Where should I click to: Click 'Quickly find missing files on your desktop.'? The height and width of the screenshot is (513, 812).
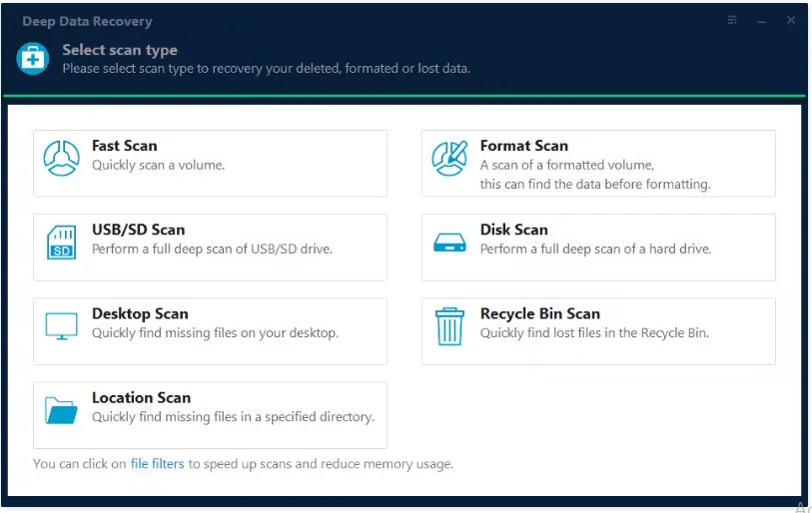click(x=215, y=333)
